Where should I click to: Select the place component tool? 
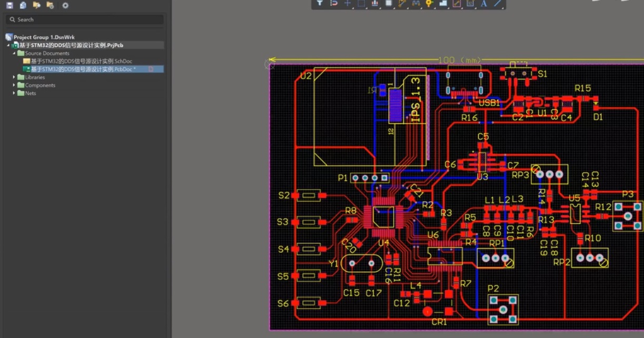[x=389, y=3]
